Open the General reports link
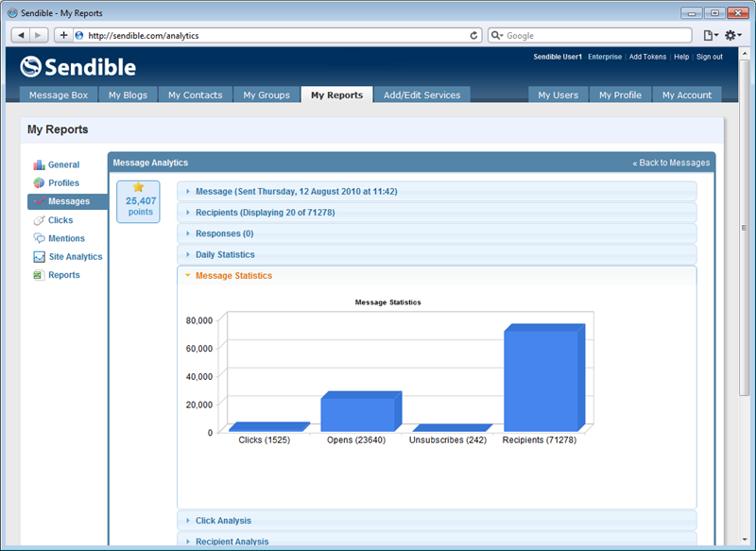This screenshot has height=551, width=756. [63, 164]
